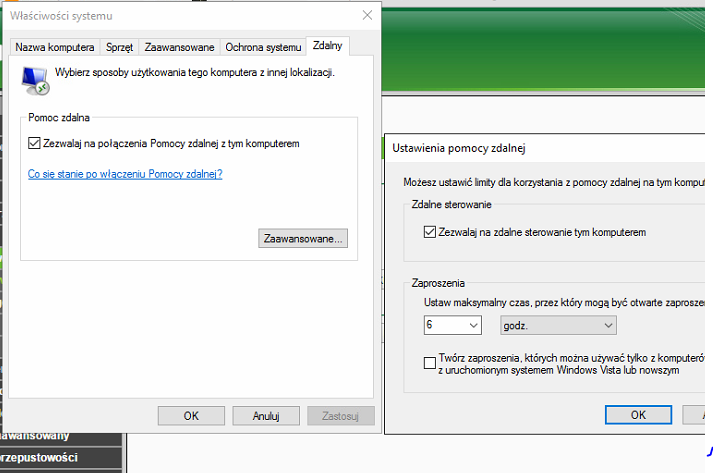Click the Zaawansowane... button
The height and width of the screenshot is (473, 713).
tap(303, 238)
